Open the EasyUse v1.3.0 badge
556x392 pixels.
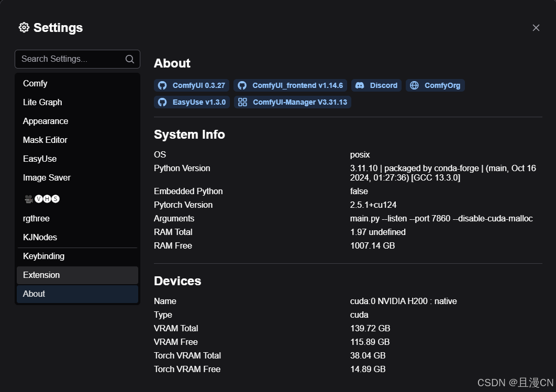coord(192,102)
